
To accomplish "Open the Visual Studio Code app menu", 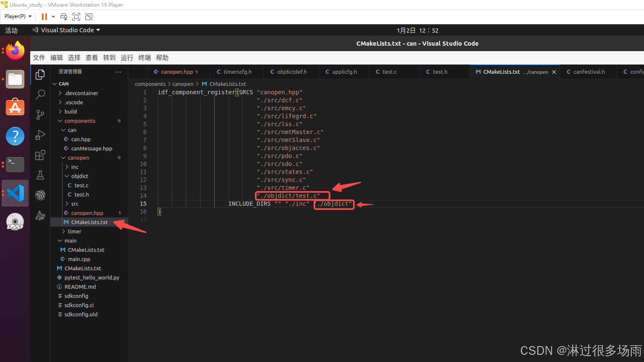I will pyautogui.click(x=66, y=30).
